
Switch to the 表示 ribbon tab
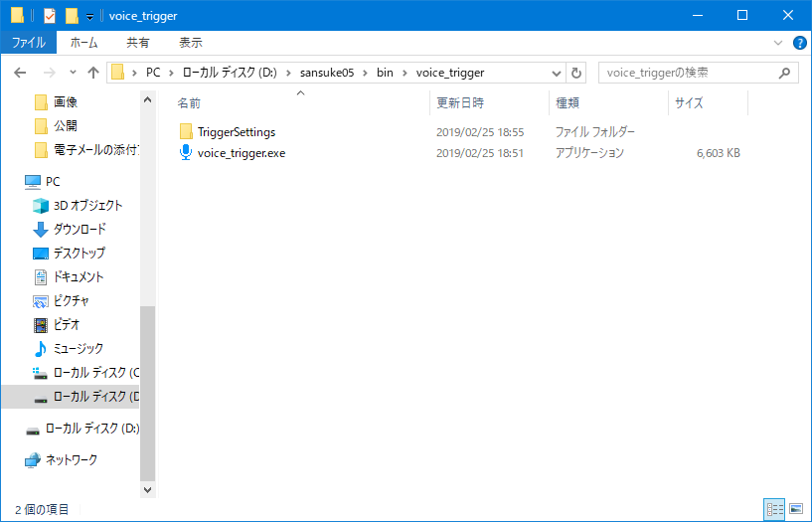point(191,43)
